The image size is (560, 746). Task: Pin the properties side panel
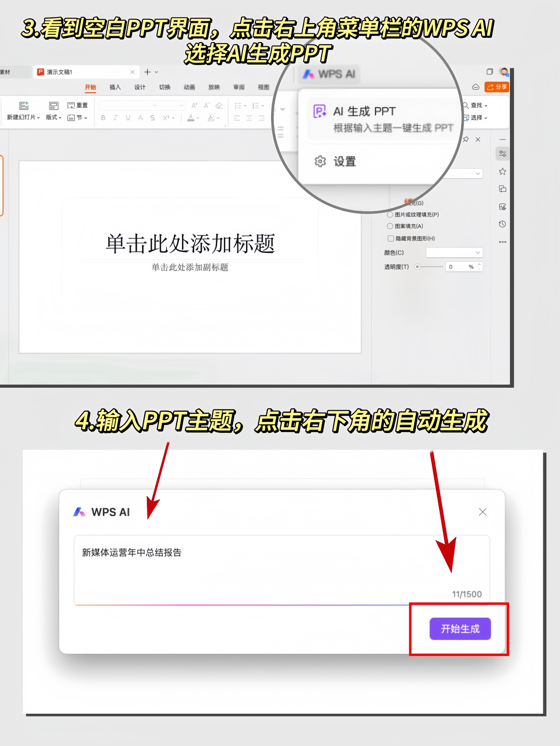[x=466, y=139]
